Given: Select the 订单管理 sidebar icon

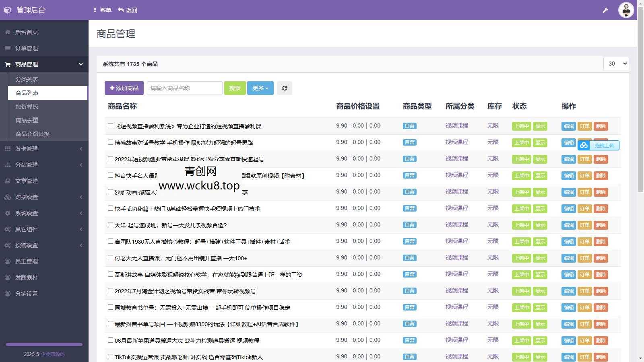Looking at the screenshot, I should (7, 48).
